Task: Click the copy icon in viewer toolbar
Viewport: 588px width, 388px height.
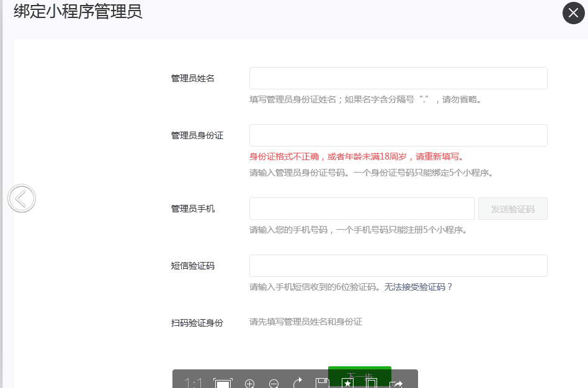Action: coord(372,384)
